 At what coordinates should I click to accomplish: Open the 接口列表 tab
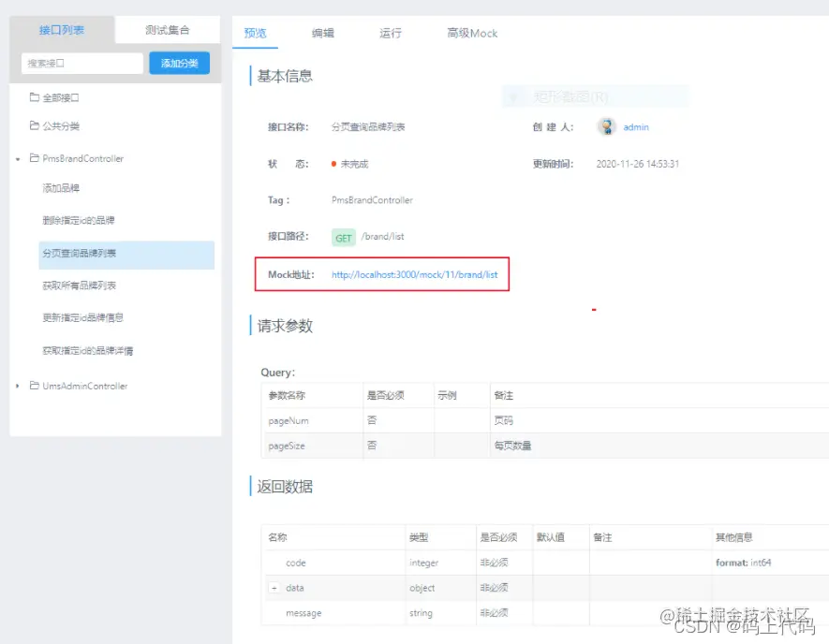pyautogui.click(x=62, y=30)
